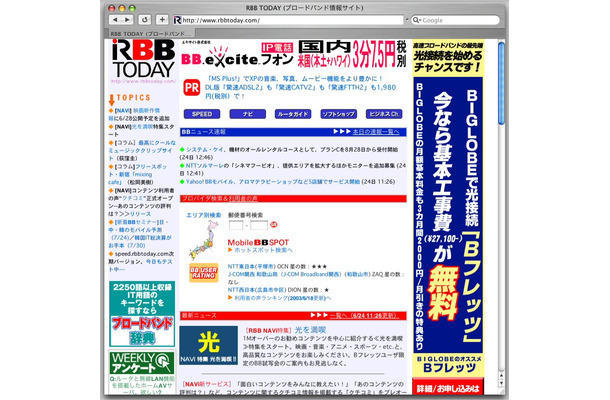Click the エリア別検索 label link

pos(203,215)
